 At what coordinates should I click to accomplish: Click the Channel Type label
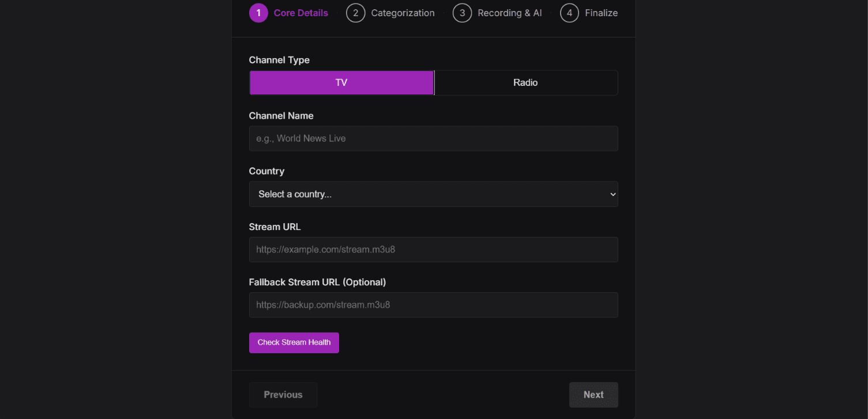pyautogui.click(x=279, y=60)
